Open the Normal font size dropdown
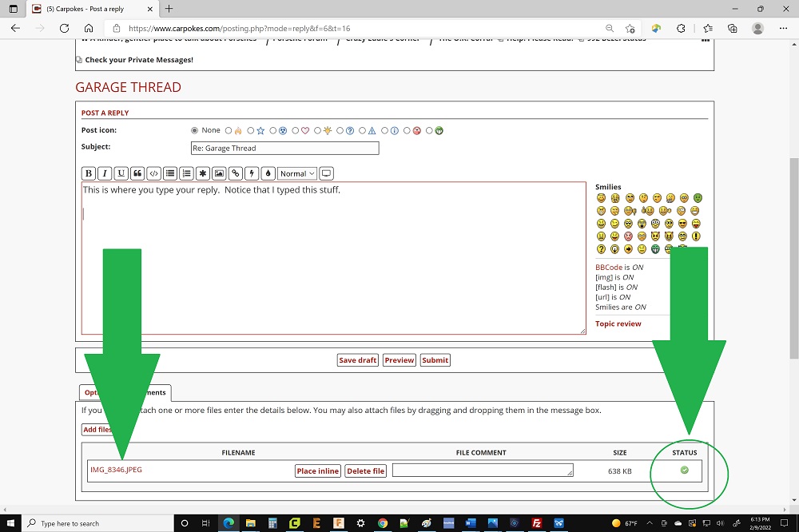799x532 pixels. point(296,173)
